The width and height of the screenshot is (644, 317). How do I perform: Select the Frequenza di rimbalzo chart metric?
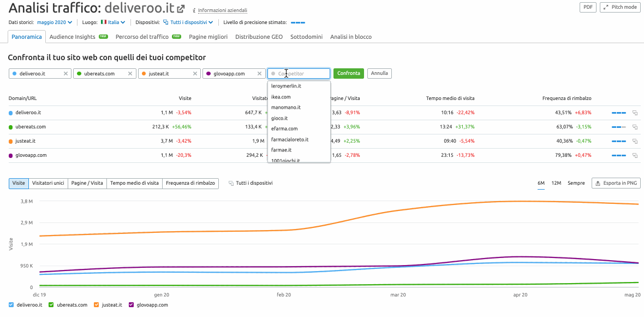click(x=190, y=184)
